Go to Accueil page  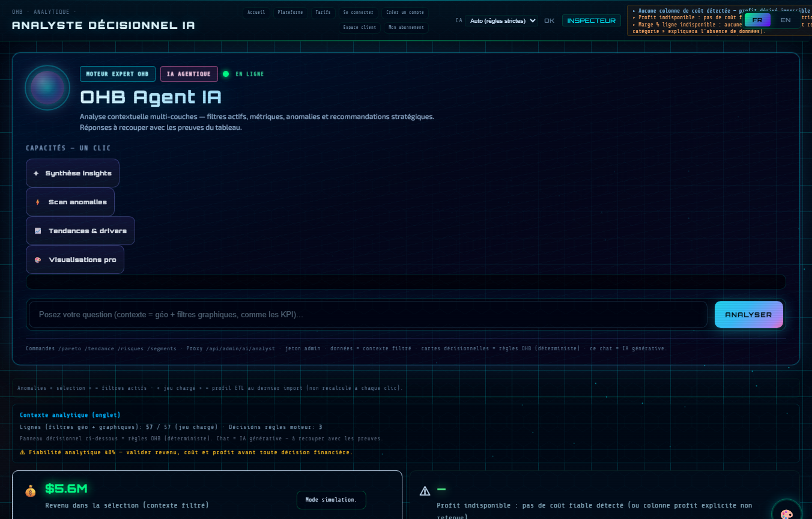[x=256, y=12]
